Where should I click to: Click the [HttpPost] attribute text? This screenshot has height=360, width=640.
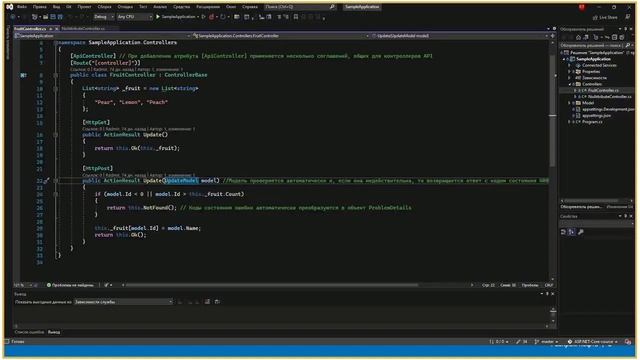tap(98, 168)
